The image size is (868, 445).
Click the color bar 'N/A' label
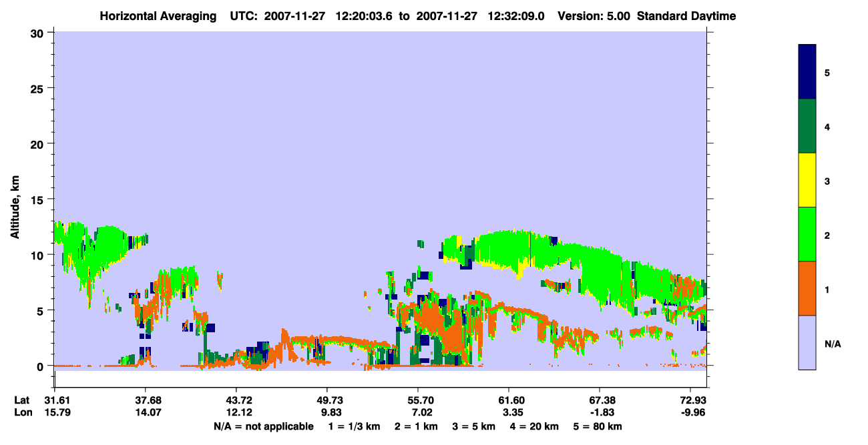832,344
